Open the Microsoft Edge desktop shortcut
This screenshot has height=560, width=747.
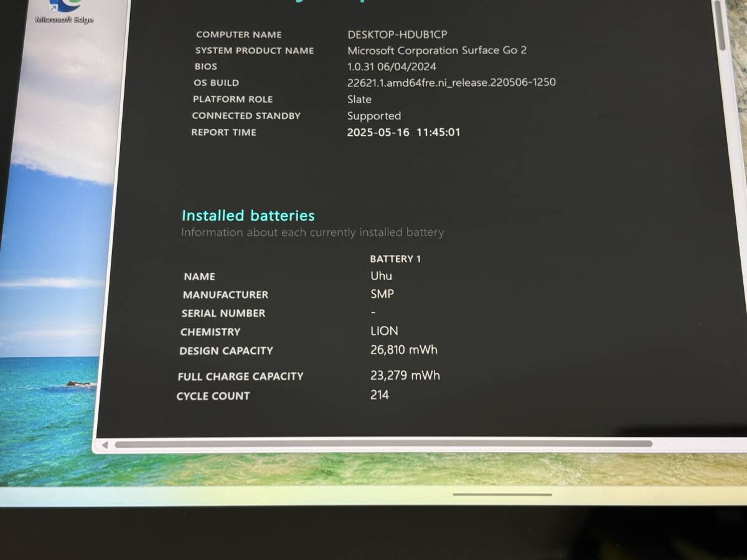(x=64, y=11)
